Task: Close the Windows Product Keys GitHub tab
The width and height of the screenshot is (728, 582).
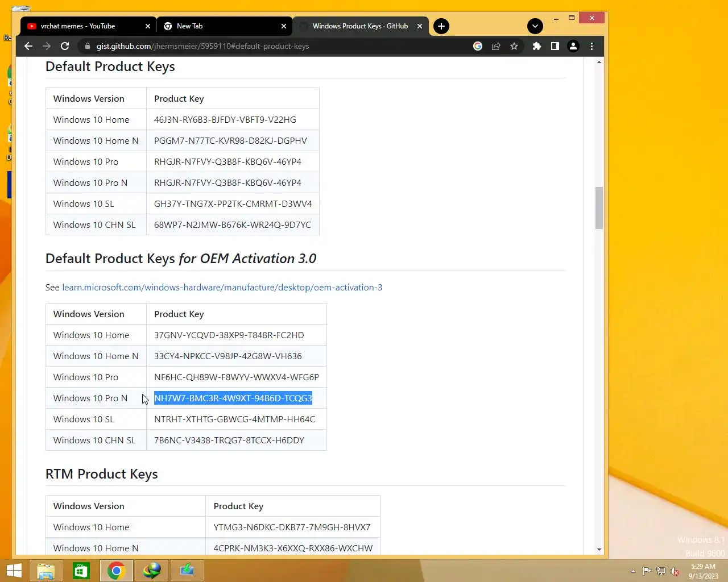Action: (420, 26)
